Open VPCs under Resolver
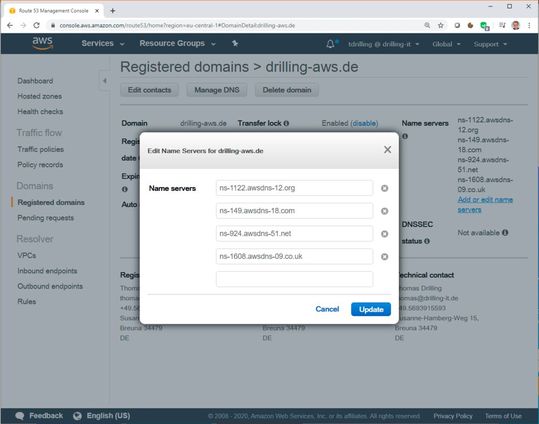 26,256
